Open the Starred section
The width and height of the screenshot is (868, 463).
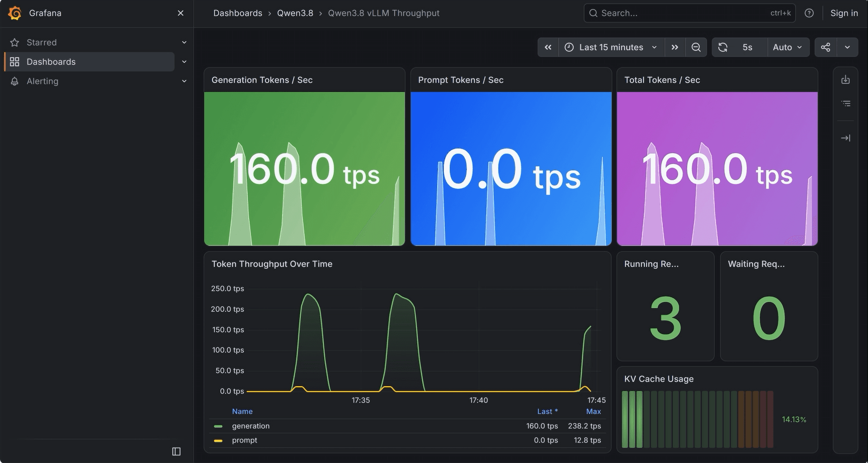(42, 42)
